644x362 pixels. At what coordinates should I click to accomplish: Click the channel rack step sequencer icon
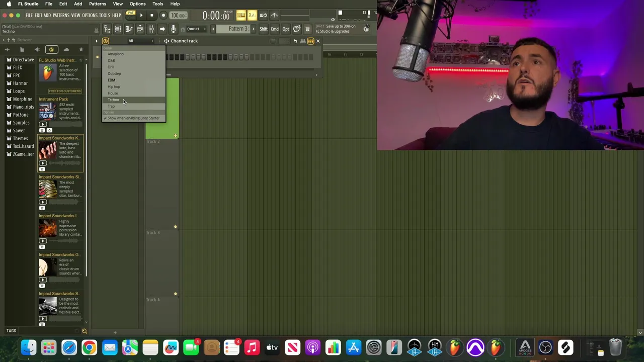[x=310, y=41]
